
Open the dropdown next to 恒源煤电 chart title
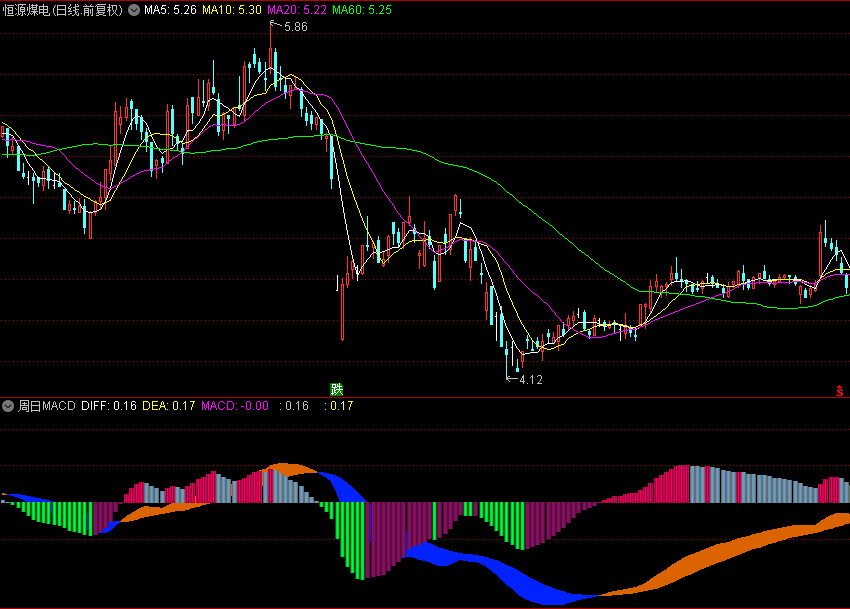coord(133,10)
